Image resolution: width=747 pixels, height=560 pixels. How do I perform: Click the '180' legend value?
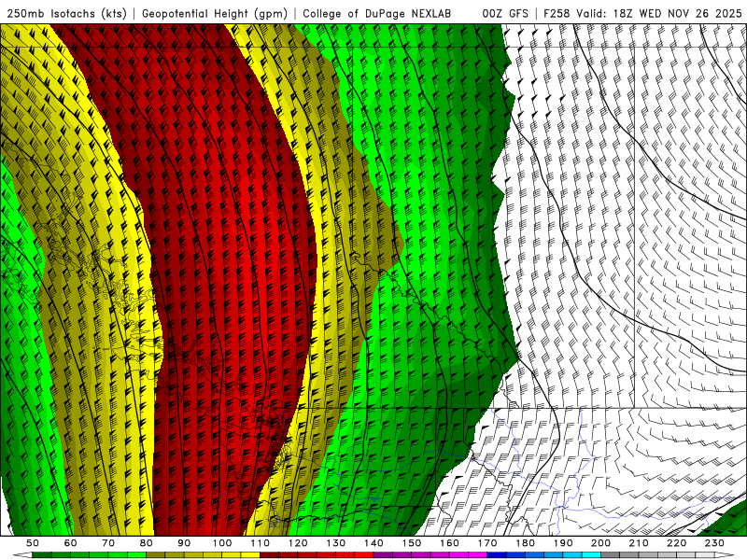(526, 543)
